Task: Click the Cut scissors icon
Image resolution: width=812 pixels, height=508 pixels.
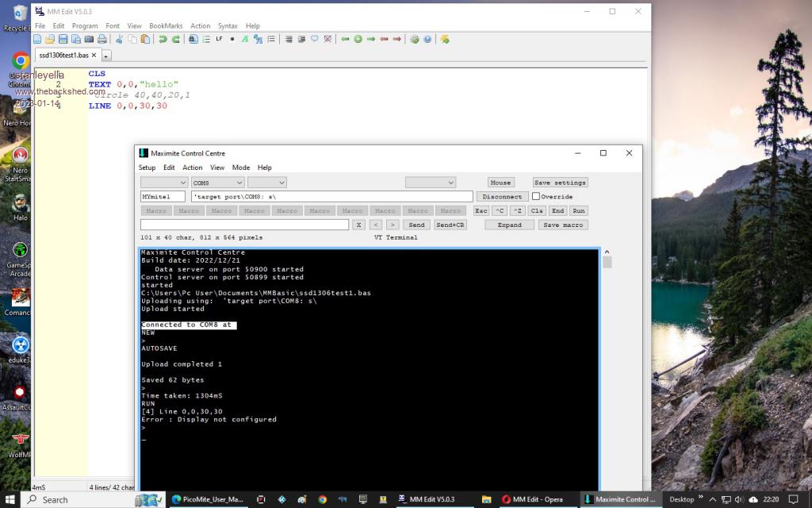Action: (120, 39)
